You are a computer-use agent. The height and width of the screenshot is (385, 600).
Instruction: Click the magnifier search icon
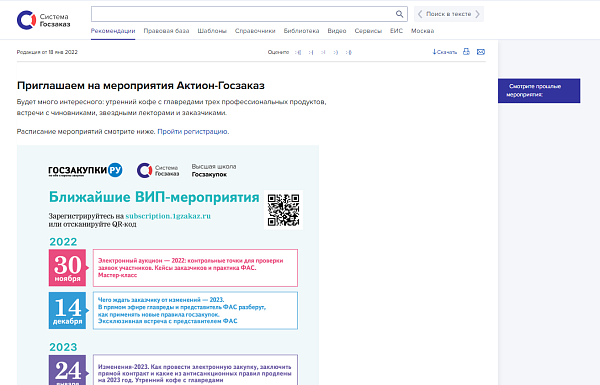point(399,14)
